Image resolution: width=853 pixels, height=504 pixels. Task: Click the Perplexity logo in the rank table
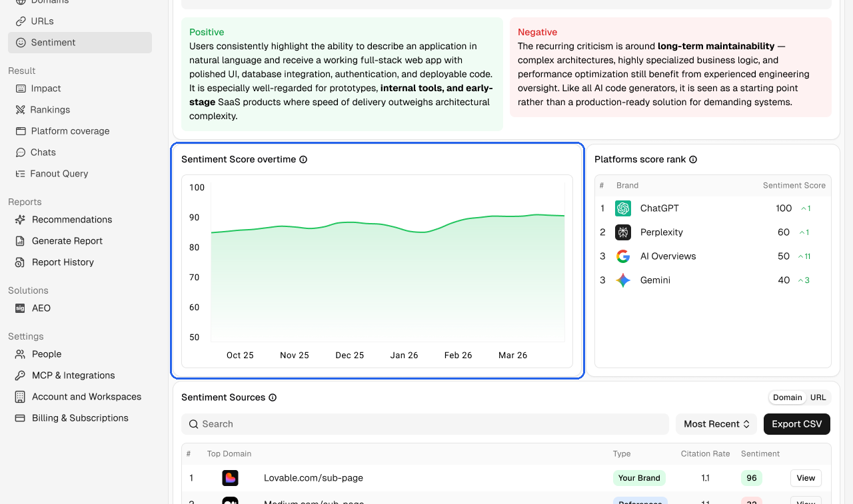tap(623, 232)
